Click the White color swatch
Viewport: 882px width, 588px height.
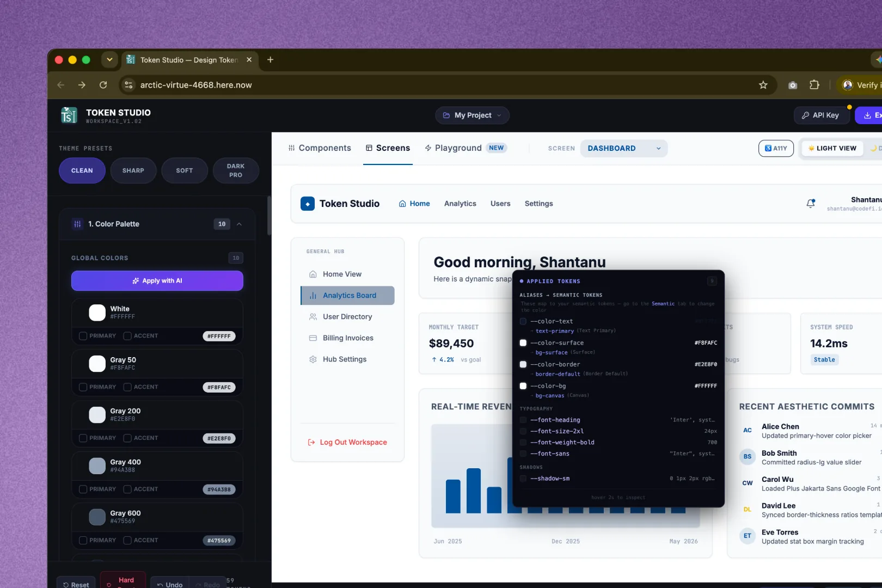click(97, 313)
